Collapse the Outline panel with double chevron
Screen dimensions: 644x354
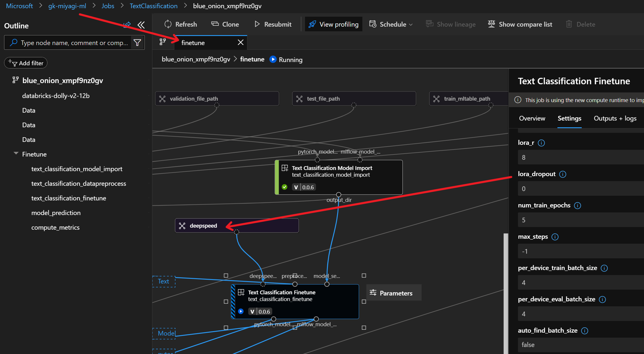coord(141,25)
